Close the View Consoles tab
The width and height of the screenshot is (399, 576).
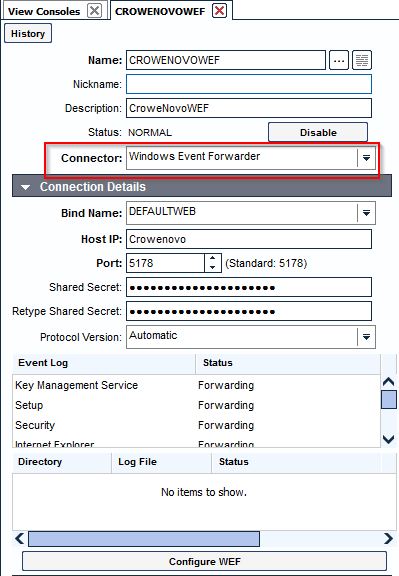(x=94, y=11)
